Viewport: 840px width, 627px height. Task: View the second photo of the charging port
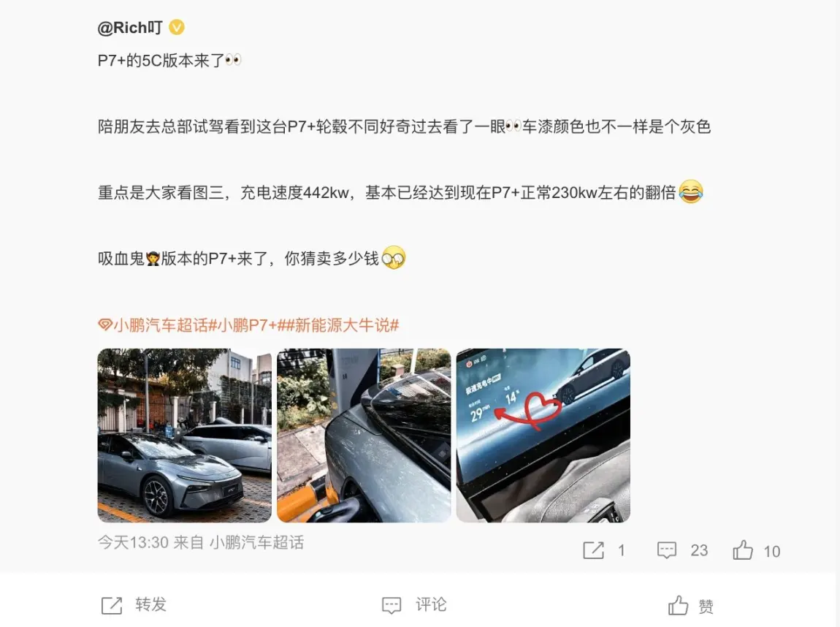pyautogui.click(x=364, y=435)
